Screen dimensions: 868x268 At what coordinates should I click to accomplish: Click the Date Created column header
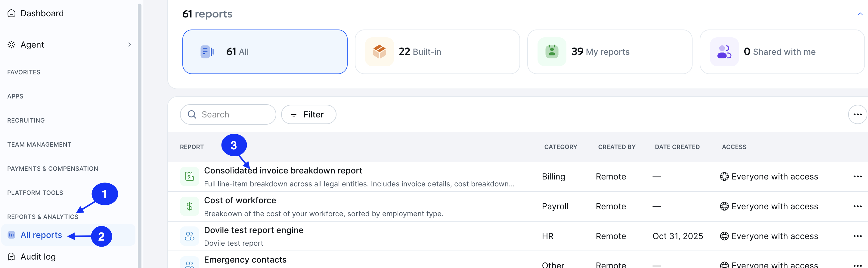(677, 147)
